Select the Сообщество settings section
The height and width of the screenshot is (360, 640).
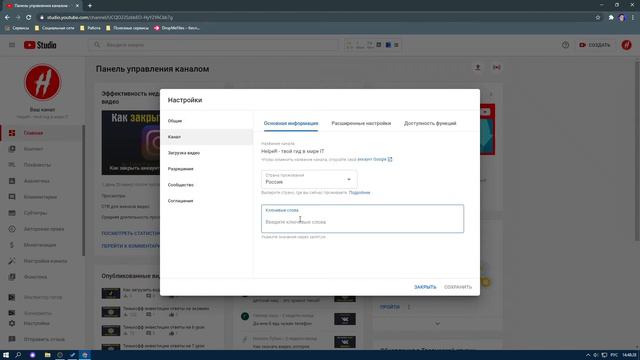(207, 185)
